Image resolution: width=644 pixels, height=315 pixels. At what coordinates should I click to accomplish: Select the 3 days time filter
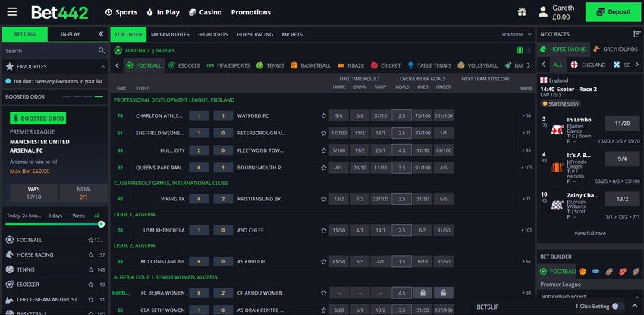[55, 216]
